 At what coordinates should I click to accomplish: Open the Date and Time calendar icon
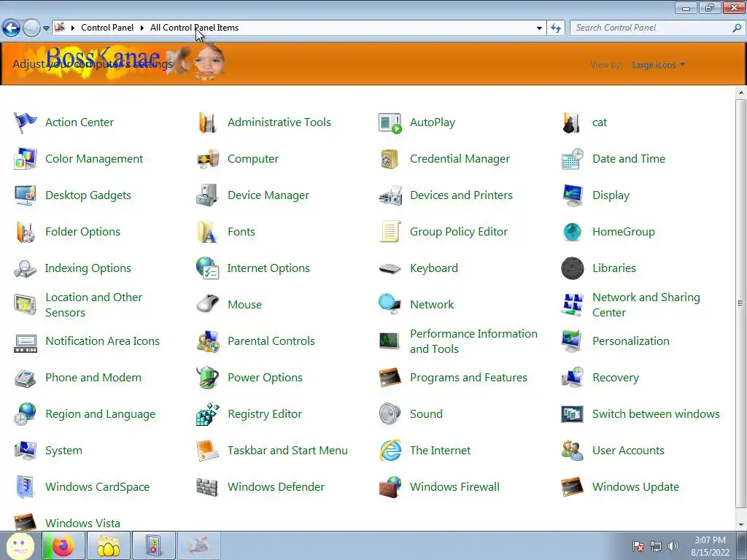tap(572, 159)
